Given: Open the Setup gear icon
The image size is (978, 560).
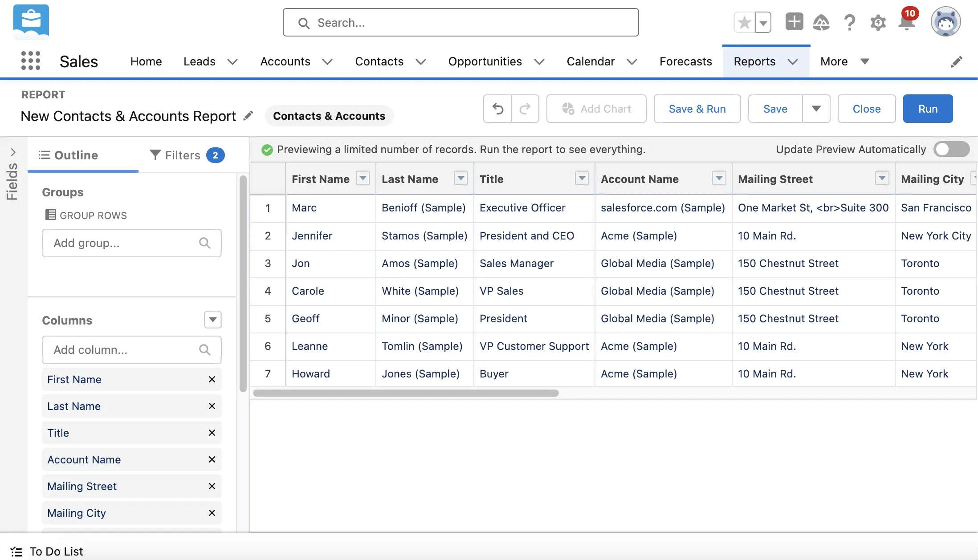Looking at the screenshot, I should pyautogui.click(x=878, y=22).
